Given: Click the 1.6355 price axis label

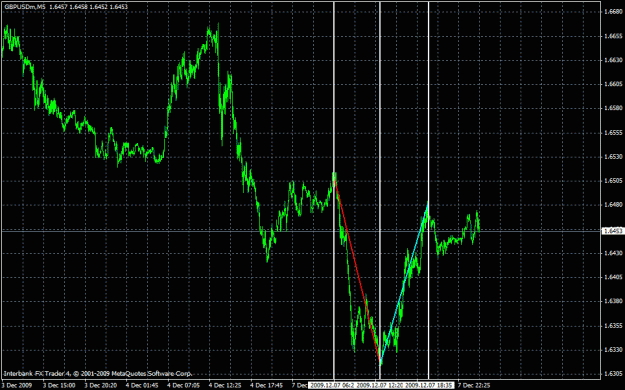Looking at the screenshot, I should (613, 326).
